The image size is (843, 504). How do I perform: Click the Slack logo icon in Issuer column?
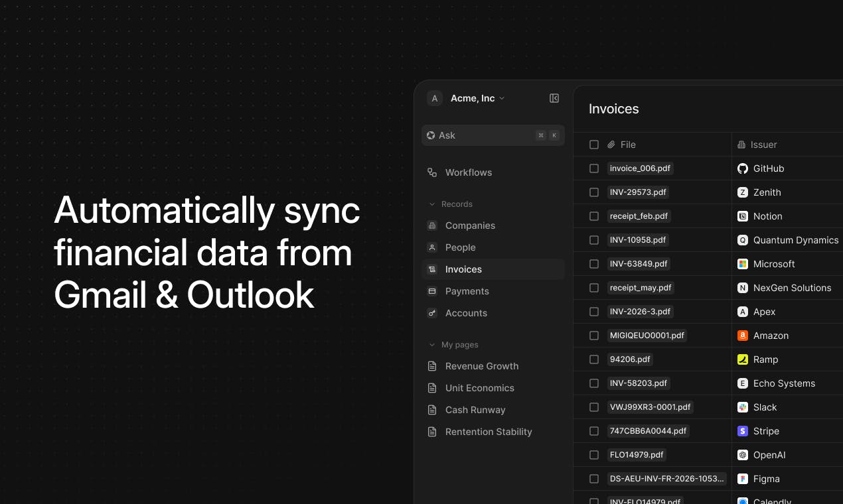point(743,407)
